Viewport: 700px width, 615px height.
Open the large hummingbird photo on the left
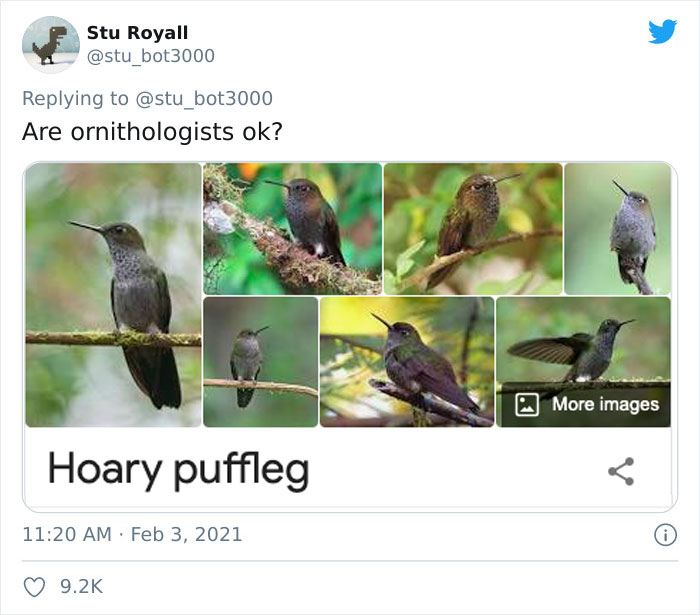click(113, 295)
